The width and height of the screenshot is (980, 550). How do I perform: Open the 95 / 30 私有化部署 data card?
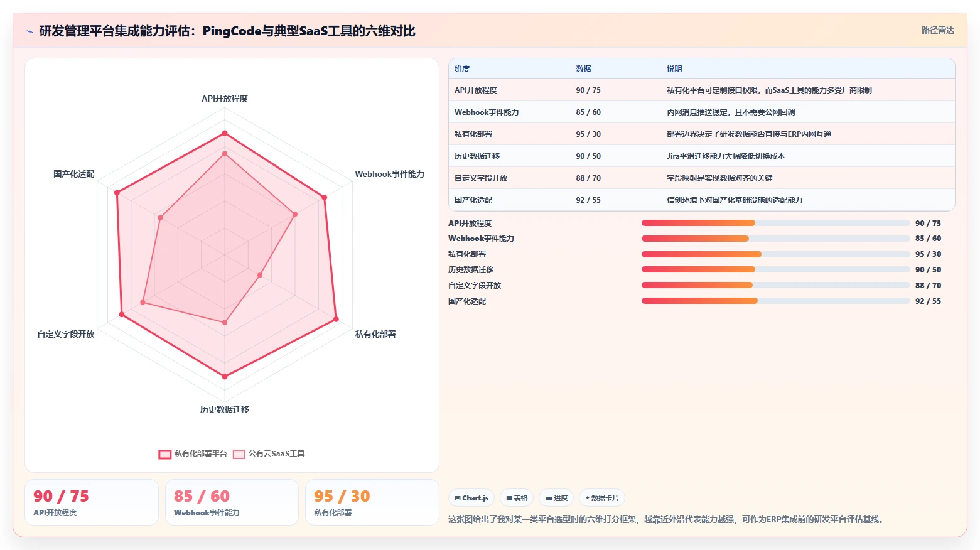(372, 502)
